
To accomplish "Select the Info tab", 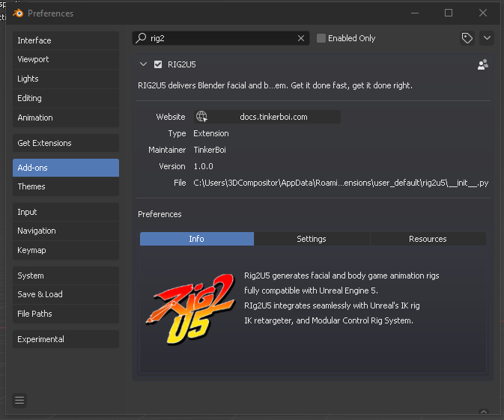I will pos(196,239).
